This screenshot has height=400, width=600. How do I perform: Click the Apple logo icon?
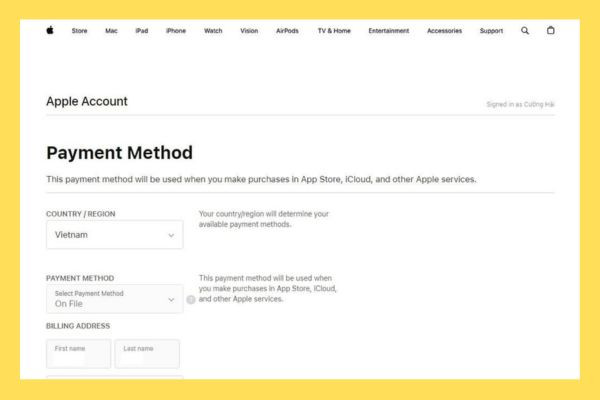pos(50,30)
